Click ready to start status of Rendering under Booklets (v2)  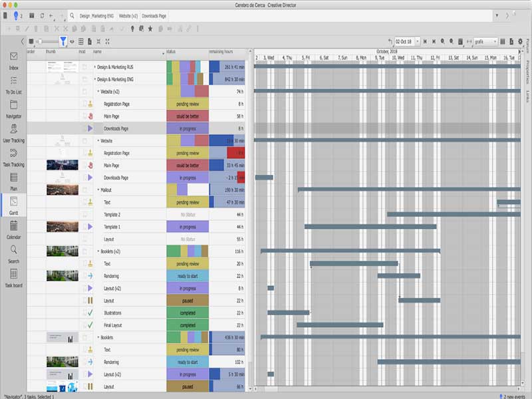(188, 276)
